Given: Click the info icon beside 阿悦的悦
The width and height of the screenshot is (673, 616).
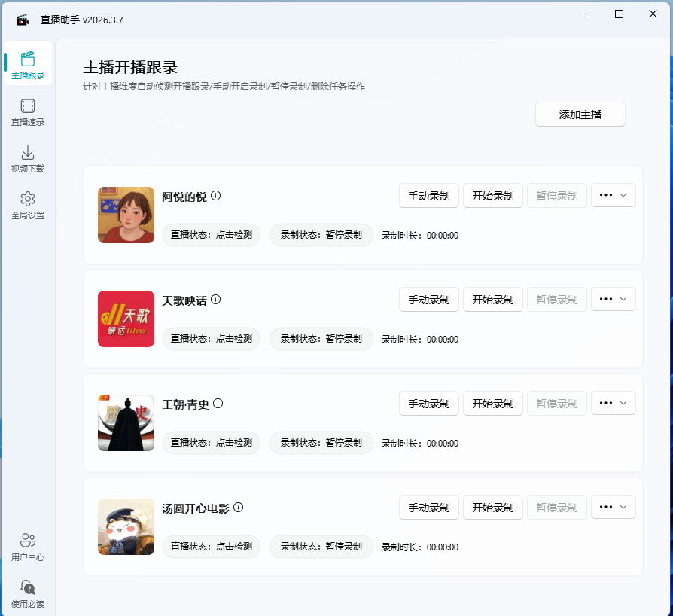Looking at the screenshot, I should pos(216,195).
